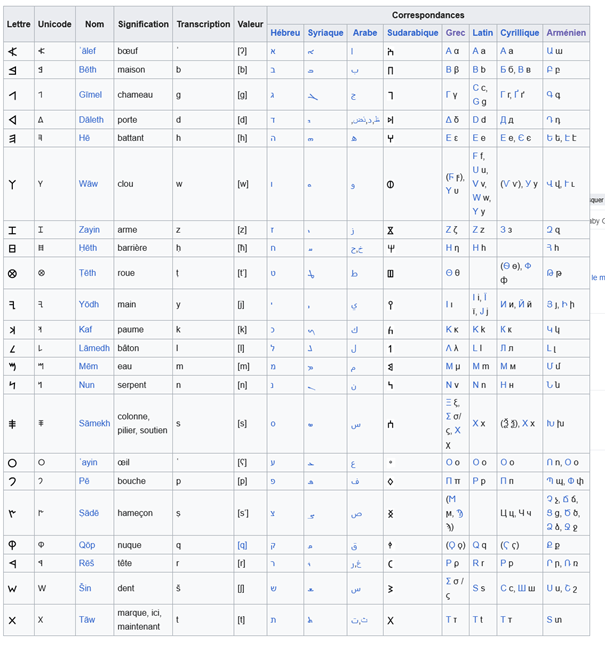
Task: Click the Phoenician letter image in Zayin row
Action: click(12, 230)
